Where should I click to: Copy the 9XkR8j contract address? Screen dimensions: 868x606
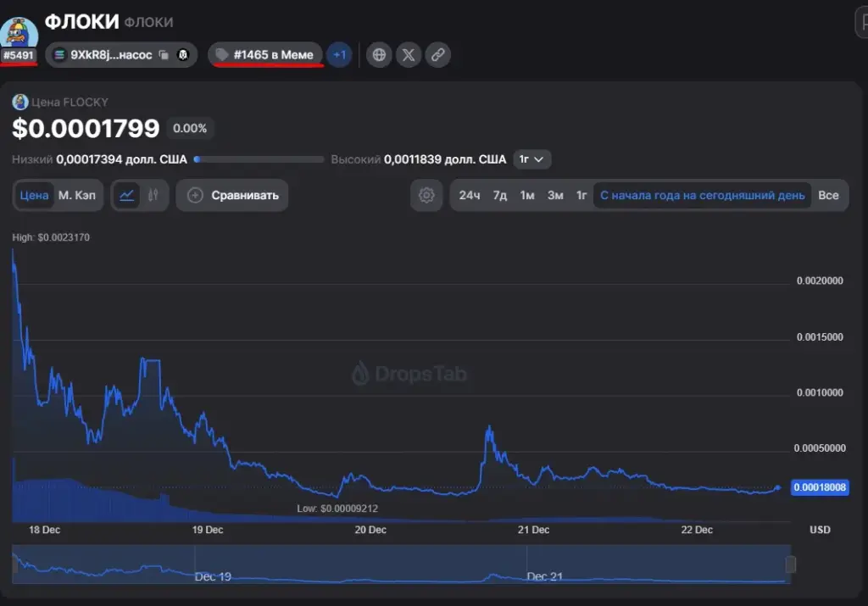pos(164,55)
